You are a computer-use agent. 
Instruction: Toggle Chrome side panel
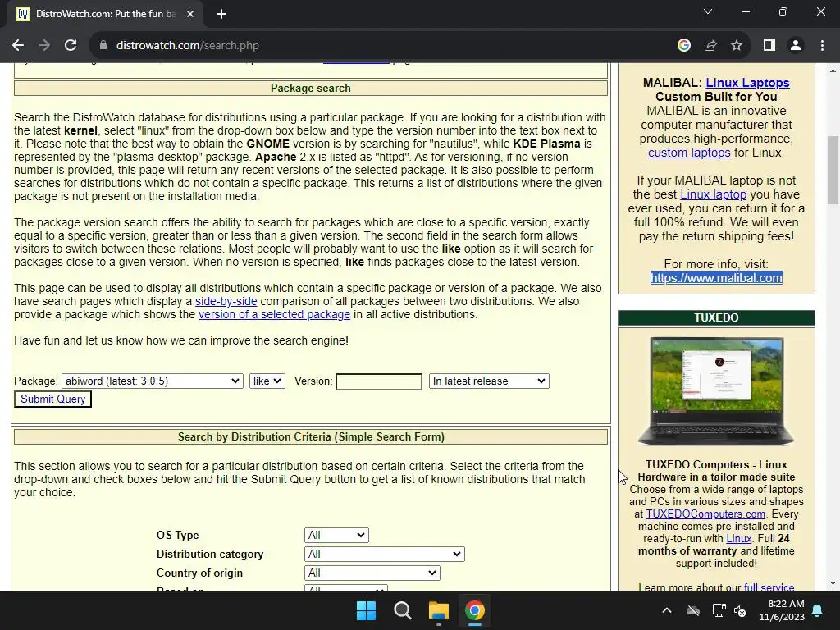point(769,46)
